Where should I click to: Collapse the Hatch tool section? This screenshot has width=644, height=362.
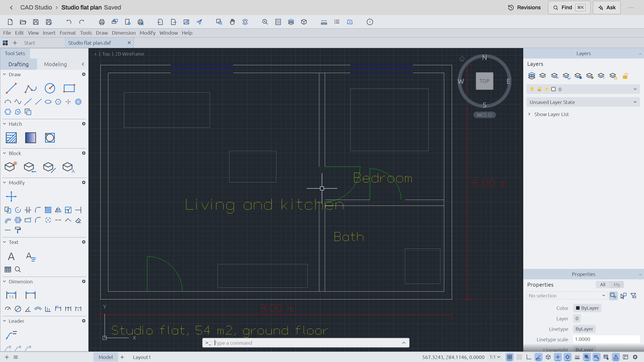[4, 124]
